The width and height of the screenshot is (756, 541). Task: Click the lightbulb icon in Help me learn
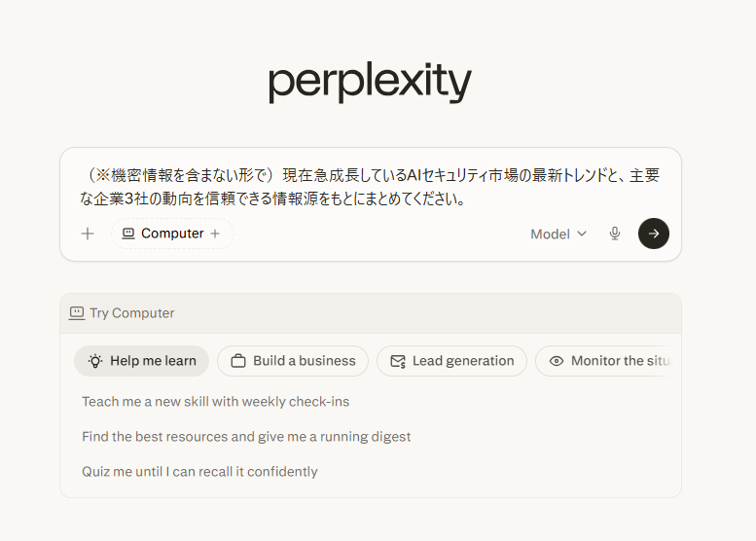tap(95, 361)
